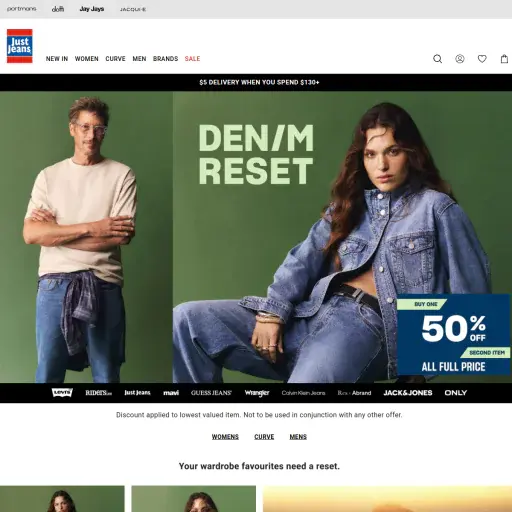
Task: Open the first product thumbnail at bottom left
Action: pyautogui.click(x=62, y=499)
